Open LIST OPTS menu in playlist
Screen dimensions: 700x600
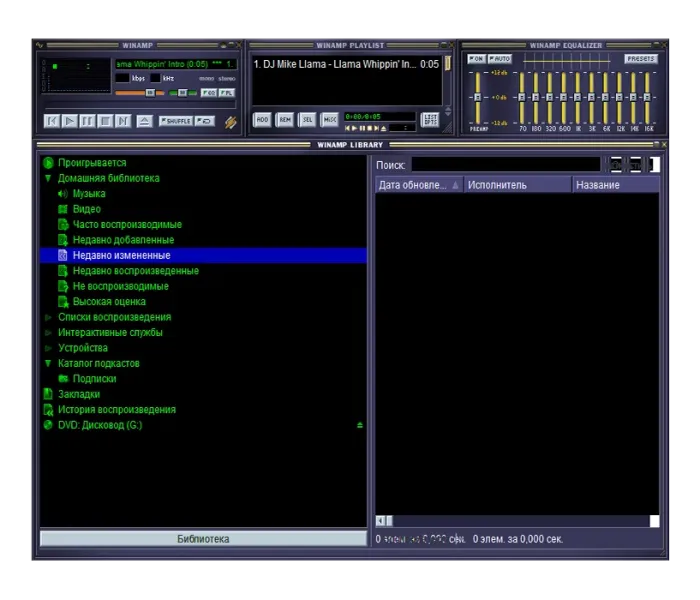tap(430, 120)
